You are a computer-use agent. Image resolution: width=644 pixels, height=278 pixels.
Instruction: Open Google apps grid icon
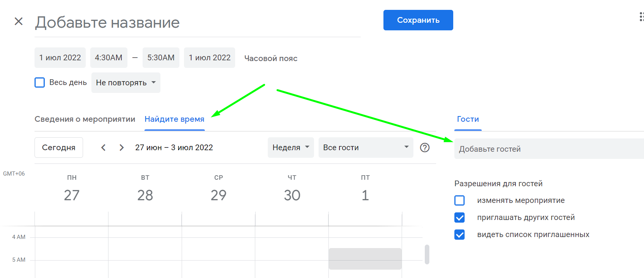pyautogui.click(x=641, y=17)
